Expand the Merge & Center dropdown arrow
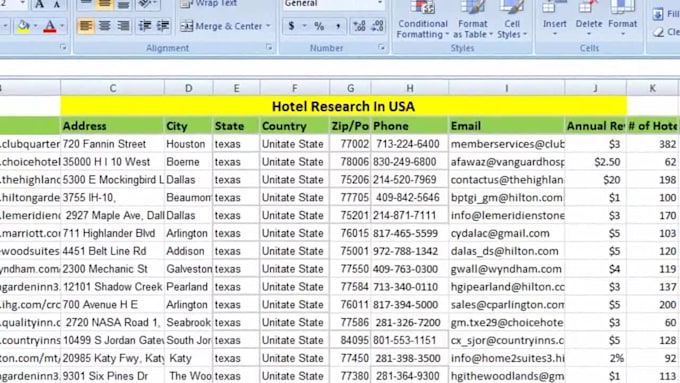 268,26
